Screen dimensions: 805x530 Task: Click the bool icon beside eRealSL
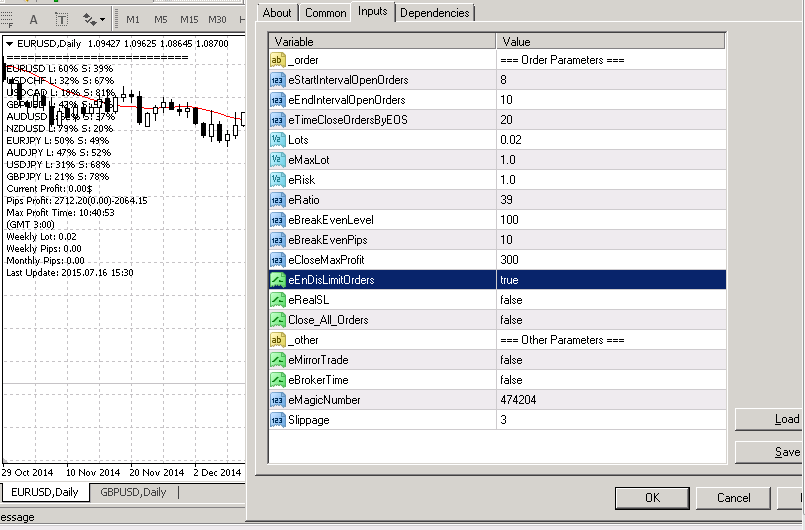pyautogui.click(x=277, y=300)
